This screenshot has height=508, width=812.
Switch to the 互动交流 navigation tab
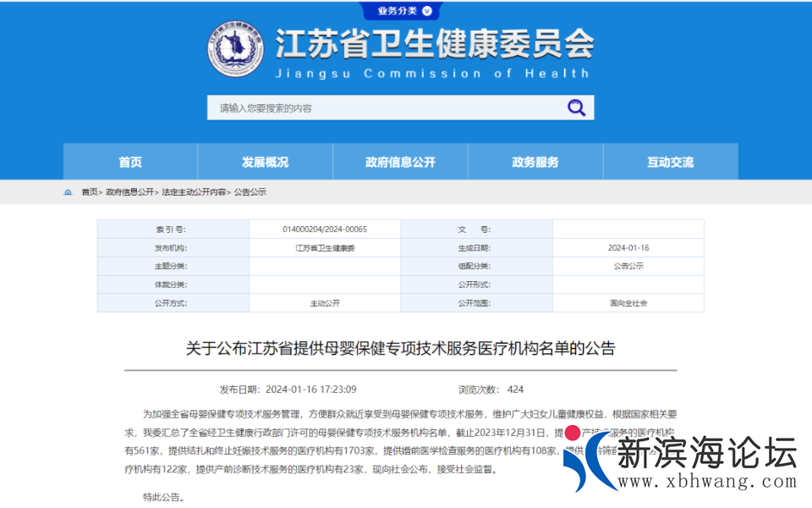coord(670,162)
